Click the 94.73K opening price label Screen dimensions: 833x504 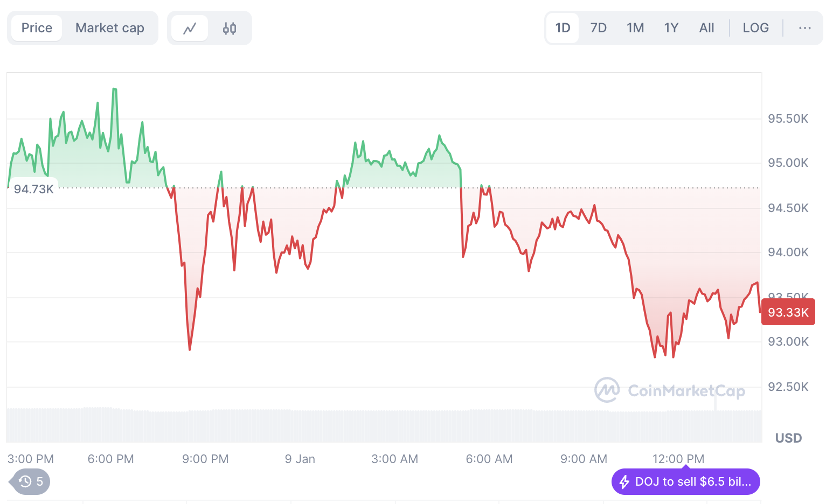34,189
